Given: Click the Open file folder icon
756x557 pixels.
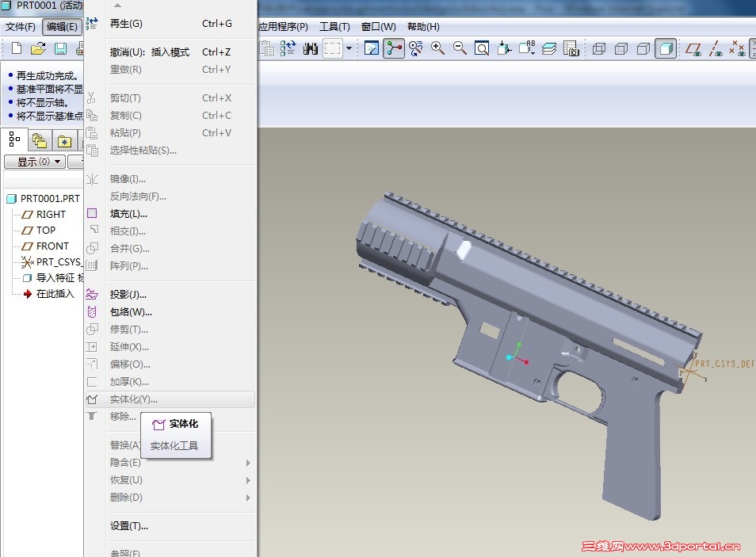Looking at the screenshot, I should [38, 48].
